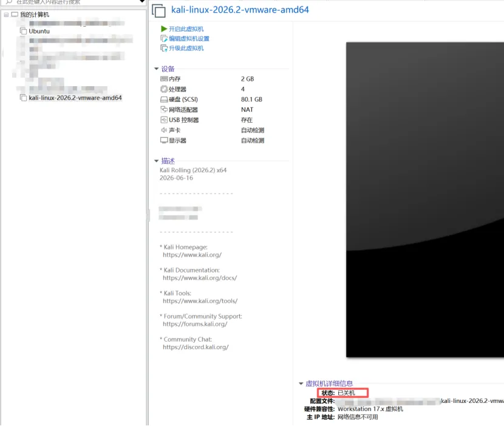Click the 80.1 GB disk value

(251, 100)
